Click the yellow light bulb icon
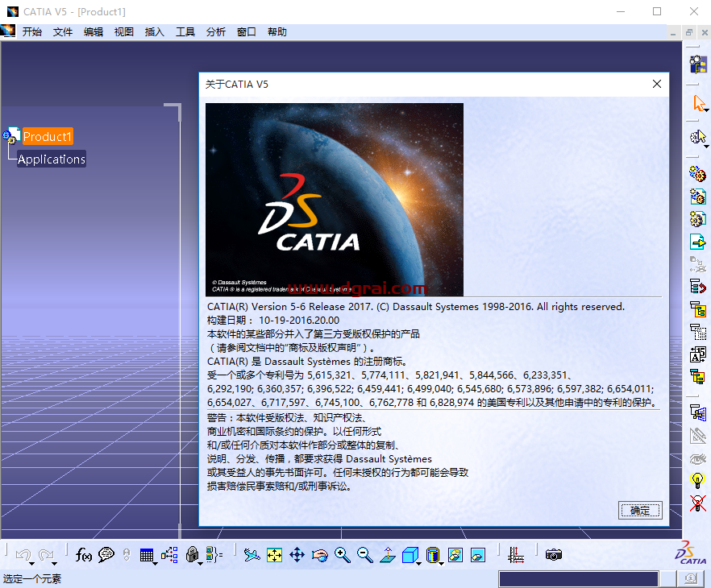Viewport: 711px width, 588px height. pos(697,479)
